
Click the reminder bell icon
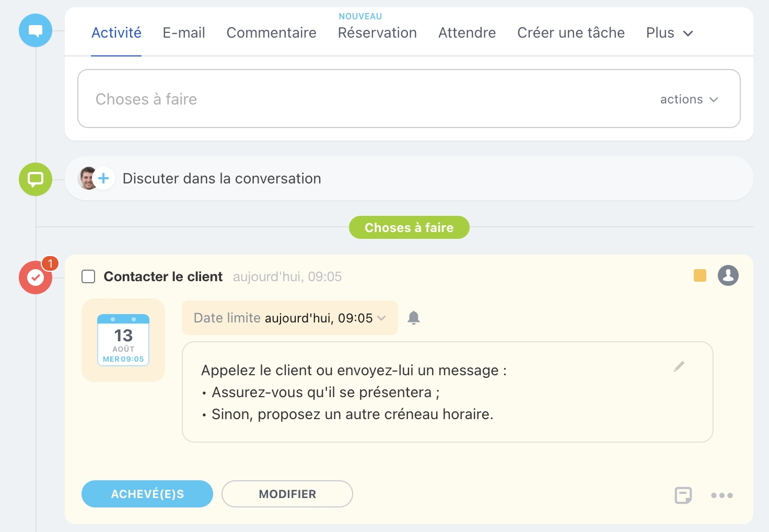point(414,318)
